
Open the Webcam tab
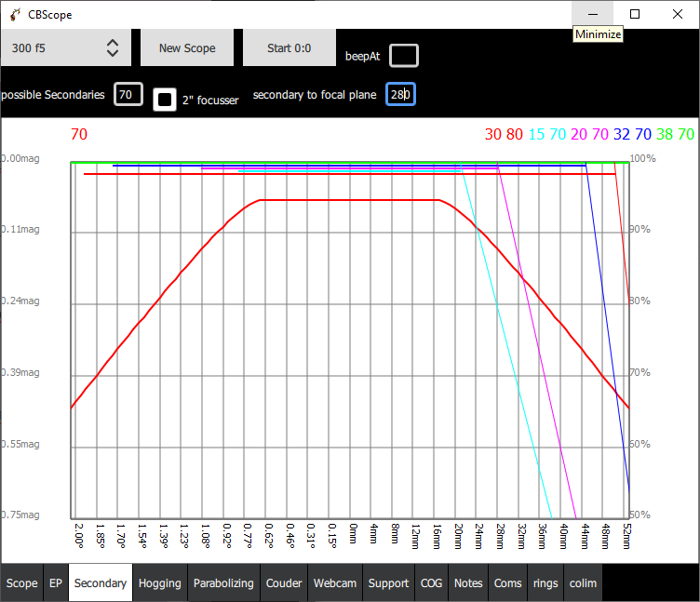click(x=335, y=582)
